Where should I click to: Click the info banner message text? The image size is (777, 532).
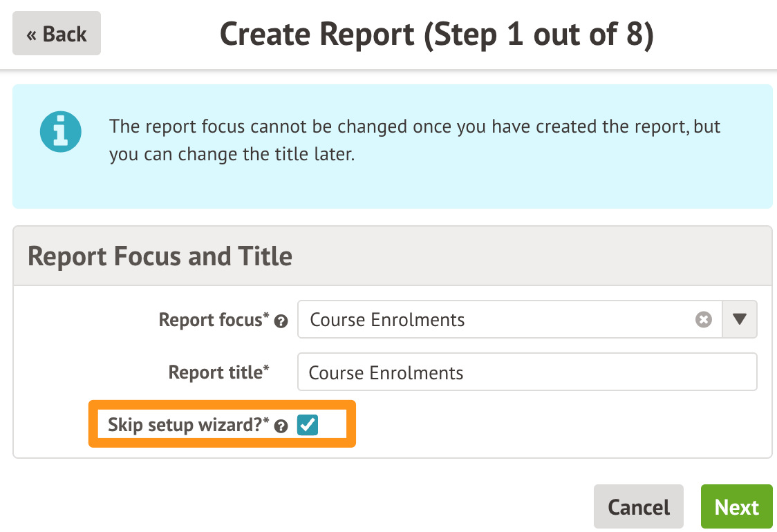(415, 140)
